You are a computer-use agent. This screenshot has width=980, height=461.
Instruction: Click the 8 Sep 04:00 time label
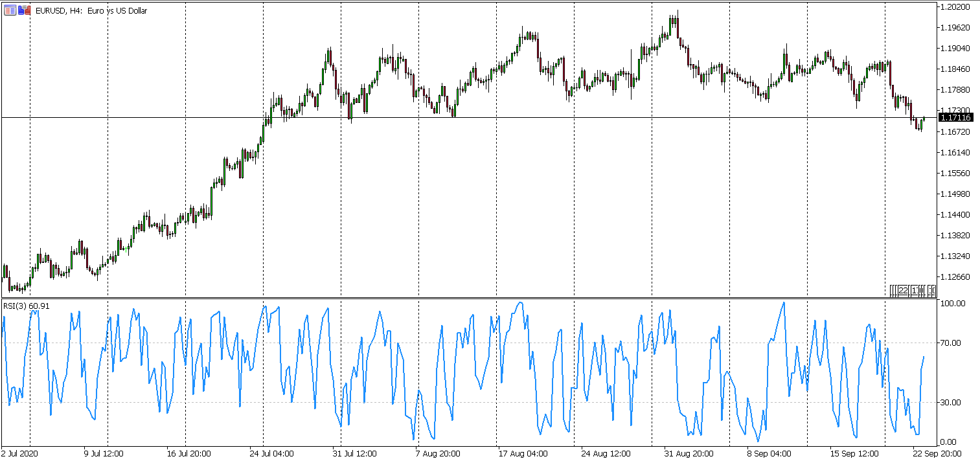[769, 454]
